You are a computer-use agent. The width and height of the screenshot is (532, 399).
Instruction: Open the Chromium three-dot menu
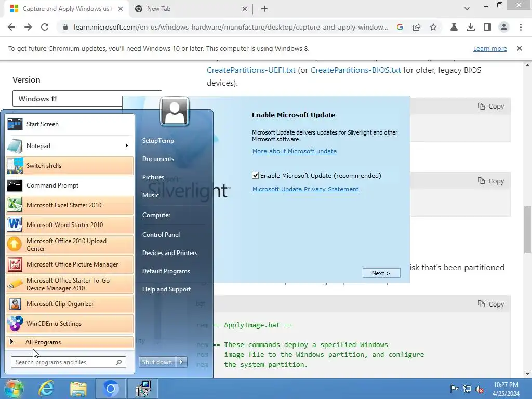521,27
